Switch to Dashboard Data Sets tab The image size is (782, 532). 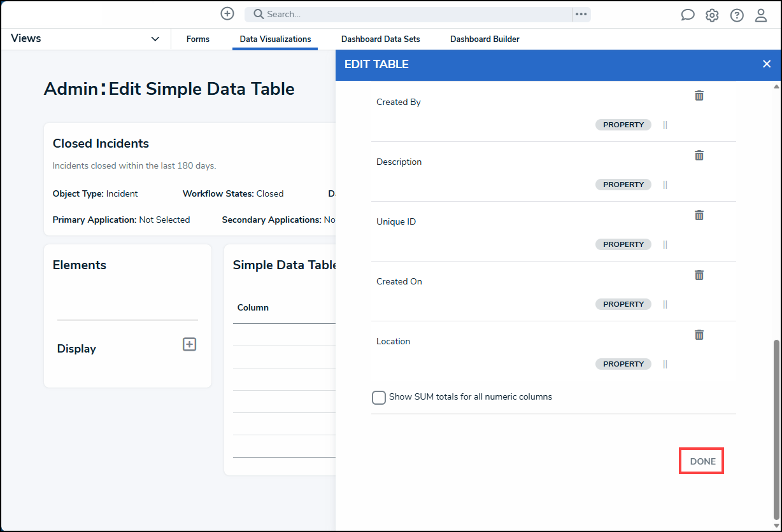[x=381, y=39]
